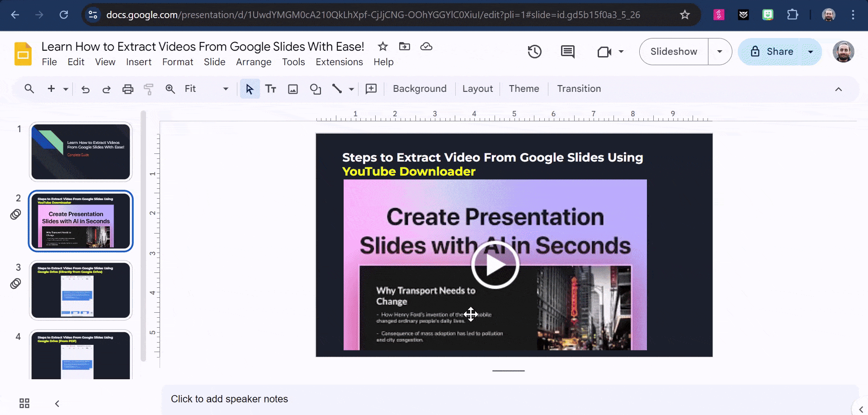Click the Background button
The height and width of the screenshot is (415, 868).
[419, 89]
